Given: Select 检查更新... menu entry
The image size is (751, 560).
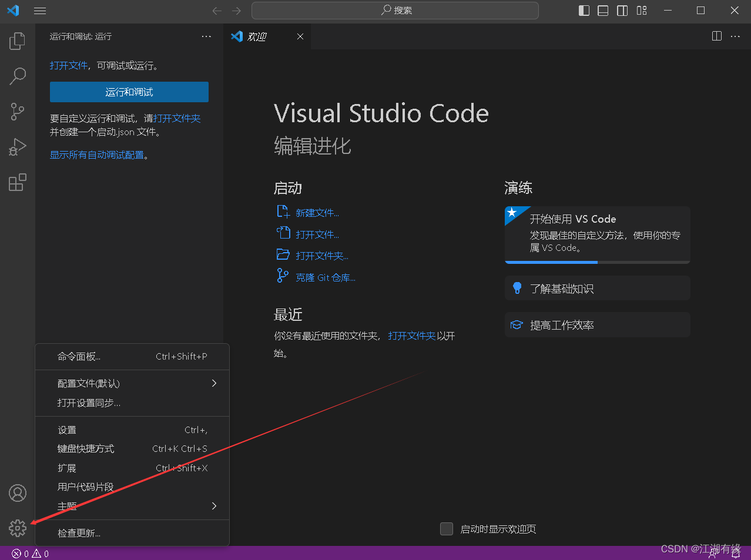Looking at the screenshot, I should (132, 533).
